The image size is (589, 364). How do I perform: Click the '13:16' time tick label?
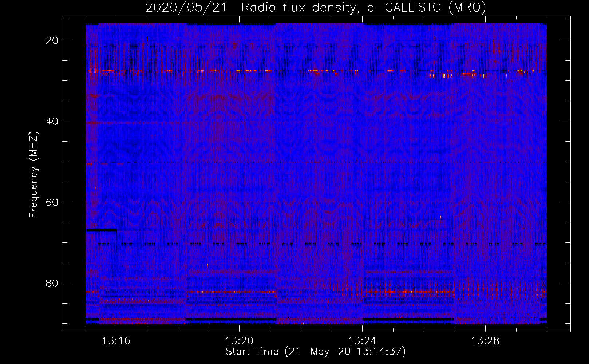tap(116, 341)
